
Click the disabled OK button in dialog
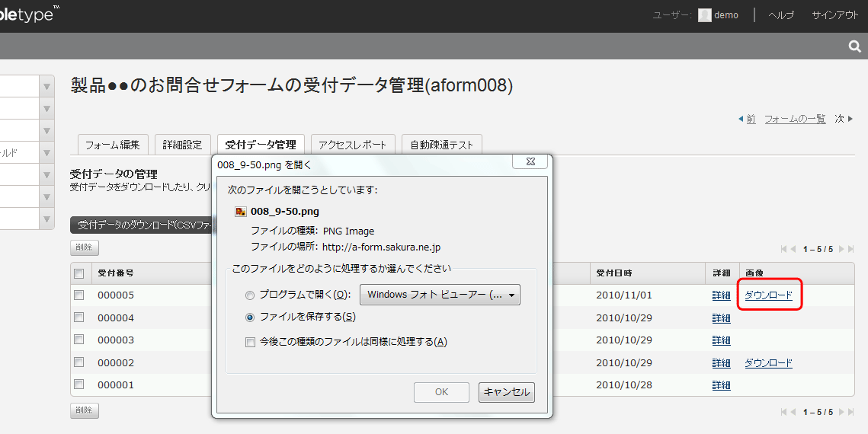click(x=441, y=392)
